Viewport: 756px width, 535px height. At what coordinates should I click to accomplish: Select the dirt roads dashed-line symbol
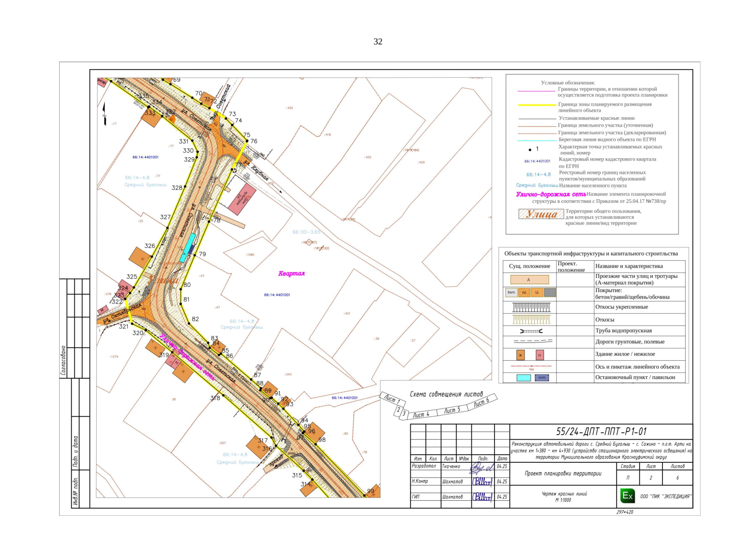coord(533,342)
